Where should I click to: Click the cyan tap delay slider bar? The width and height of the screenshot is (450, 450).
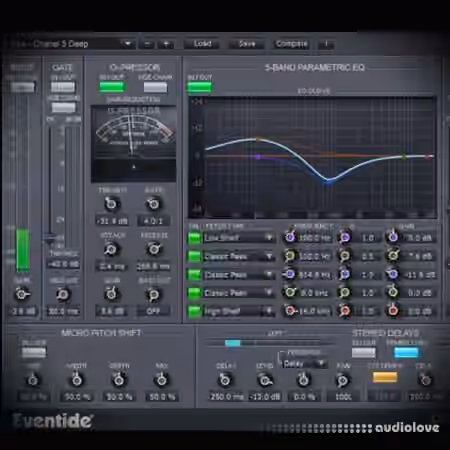click(233, 343)
